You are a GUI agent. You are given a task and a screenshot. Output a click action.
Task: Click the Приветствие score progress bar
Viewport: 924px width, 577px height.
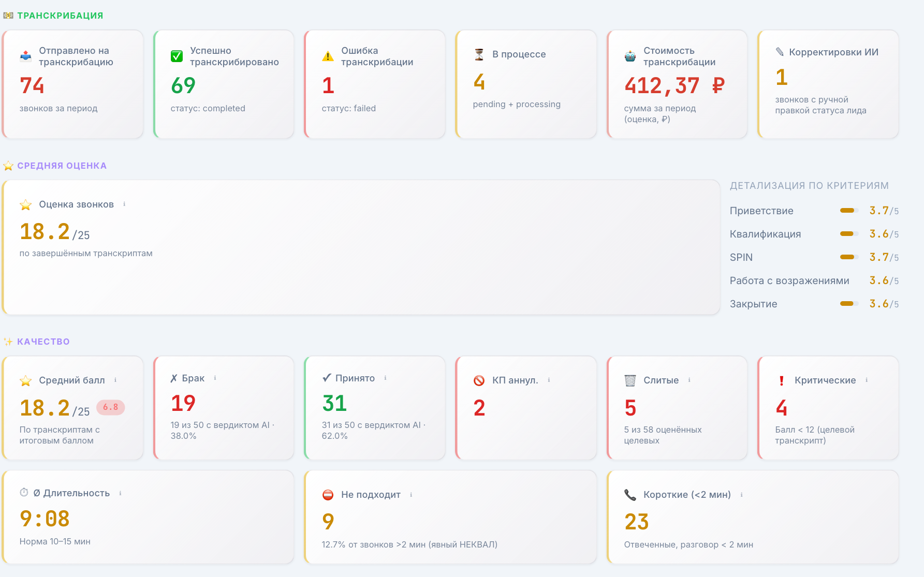[x=849, y=211]
